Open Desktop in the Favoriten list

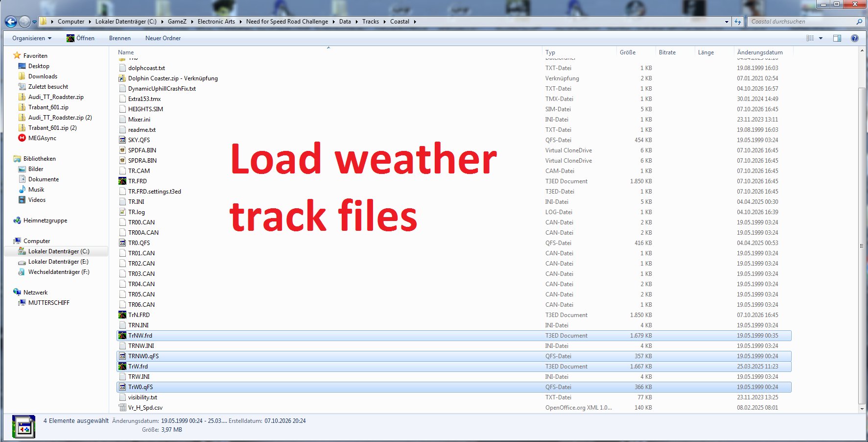coord(39,66)
